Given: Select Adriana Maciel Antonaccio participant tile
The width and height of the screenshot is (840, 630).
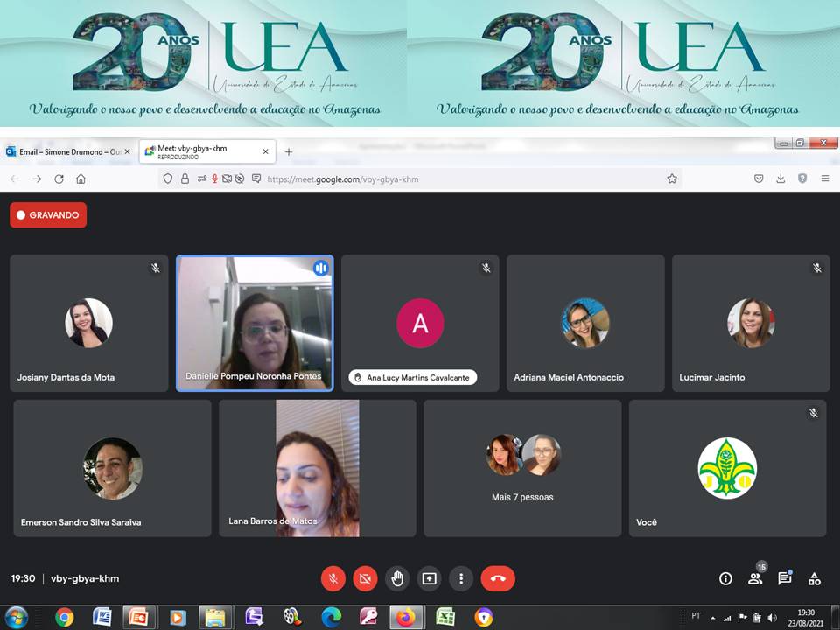Looking at the screenshot, I should point(585,323).
